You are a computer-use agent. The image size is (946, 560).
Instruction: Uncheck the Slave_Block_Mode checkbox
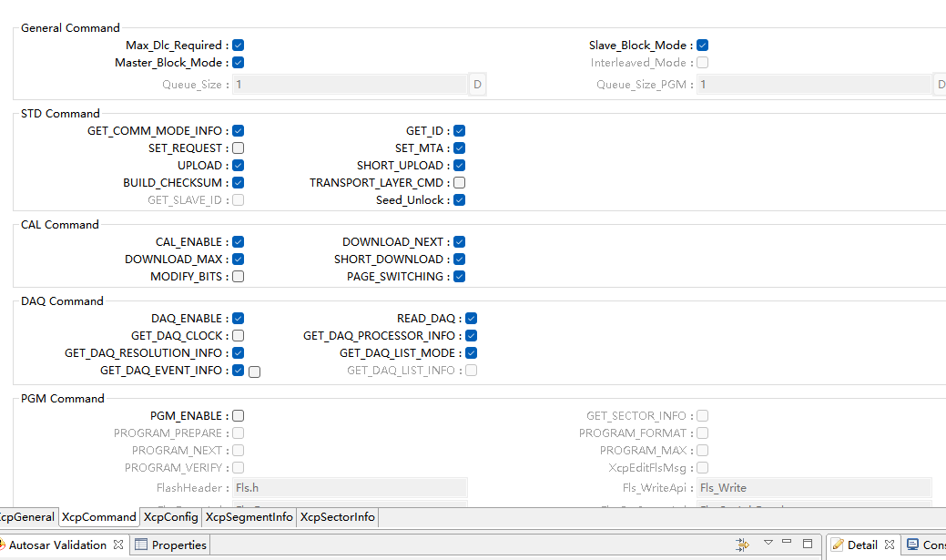[x=703, y=46]
